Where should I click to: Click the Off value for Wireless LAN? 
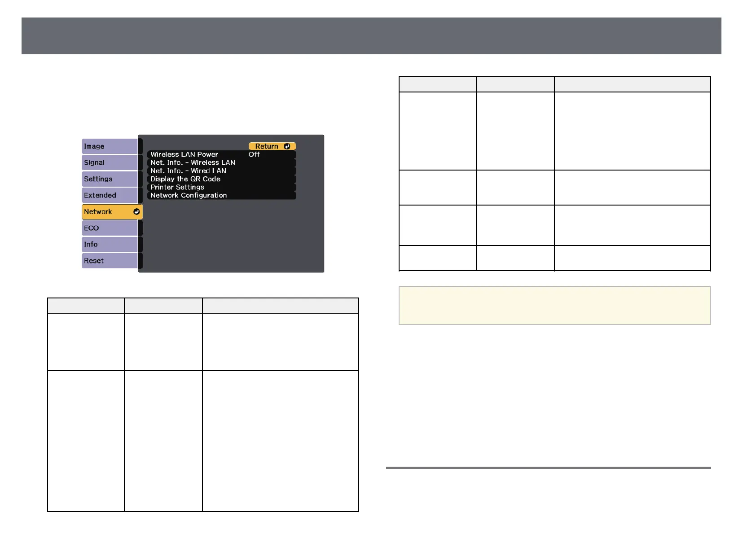coord(254,154)
